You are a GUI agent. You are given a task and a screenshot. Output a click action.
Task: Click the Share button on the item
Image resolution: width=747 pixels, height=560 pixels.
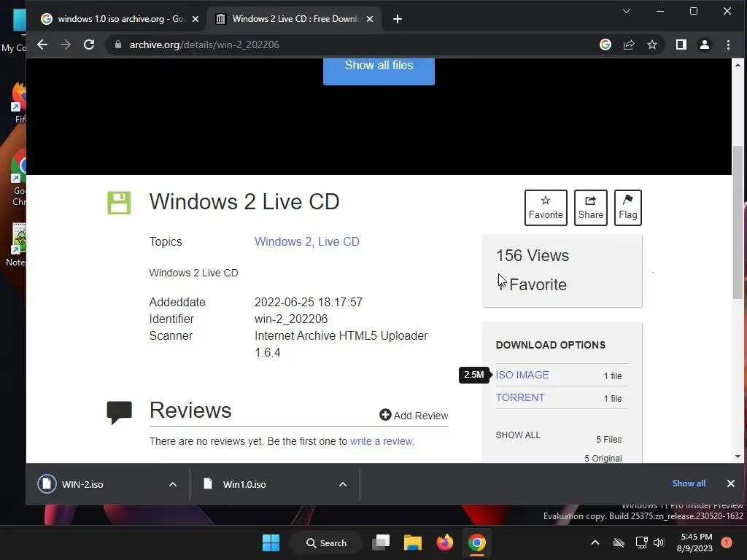[x=591, y=208]
